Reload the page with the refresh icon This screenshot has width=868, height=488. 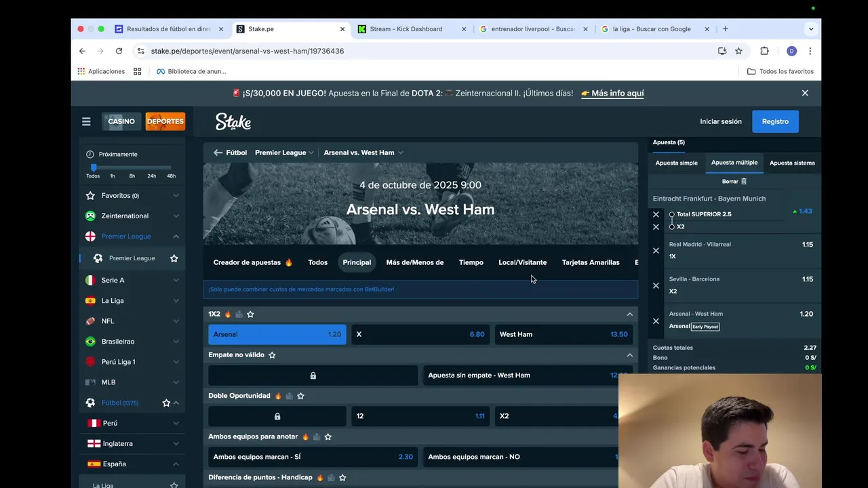[x=119, y=51]
